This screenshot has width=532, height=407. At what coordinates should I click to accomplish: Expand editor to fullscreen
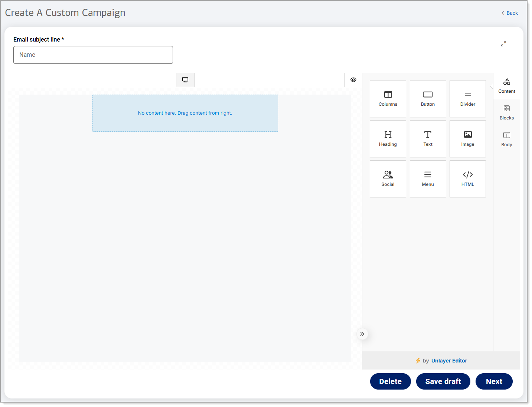pos(503,44)
